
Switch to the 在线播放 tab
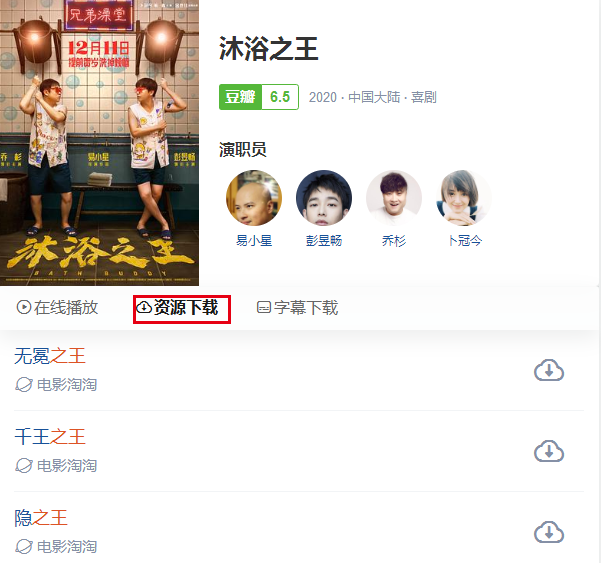(x=57, y=307)
